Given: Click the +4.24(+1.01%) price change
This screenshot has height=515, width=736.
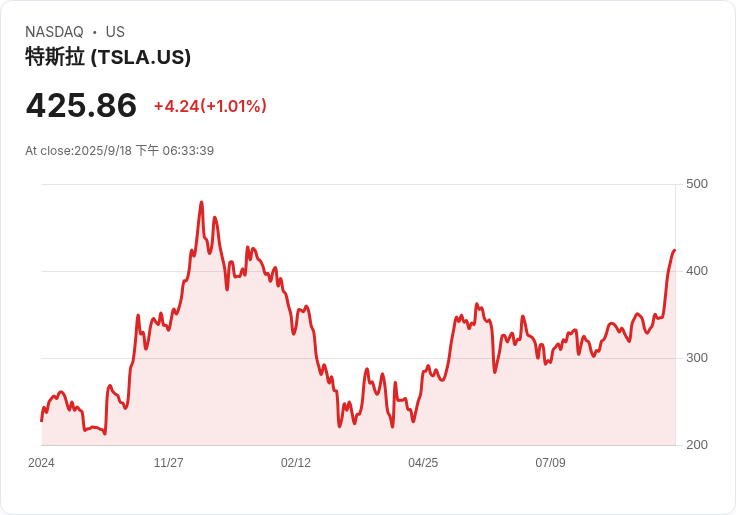Looking at the screenshot, I should 210,106.
